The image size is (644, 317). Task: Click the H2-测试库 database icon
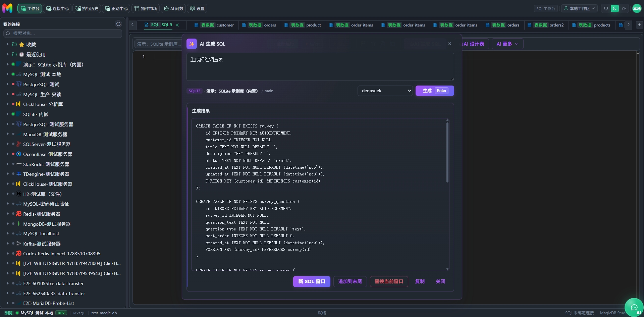tap(19, 194)
